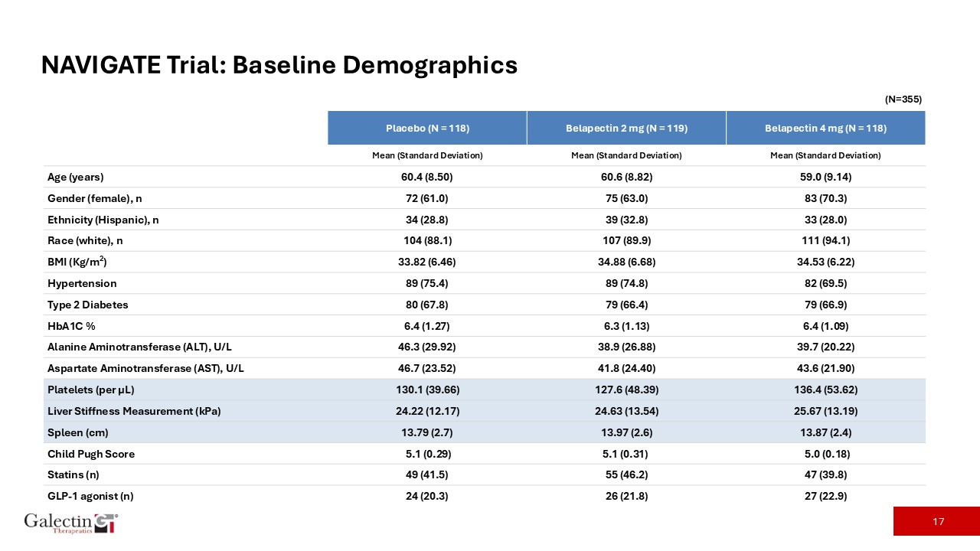Select Placebo age value 60.4 (8.50)
The image size is (980, 551).
(427, 177)
